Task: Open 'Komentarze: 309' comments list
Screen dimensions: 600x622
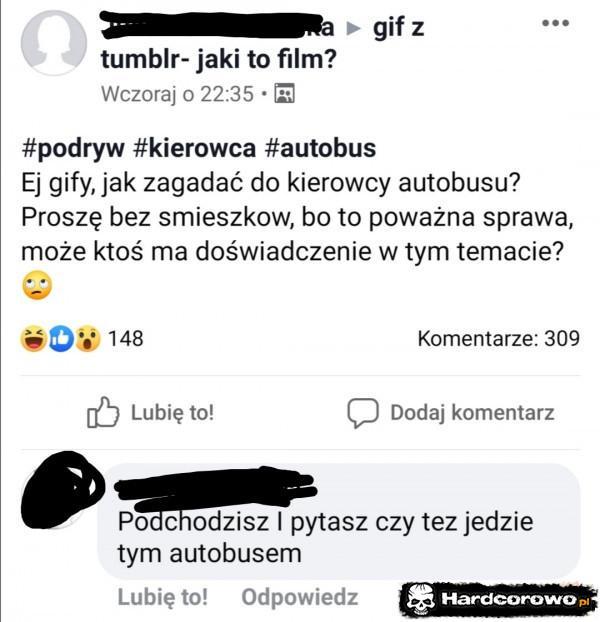Action: pos(498,339)
